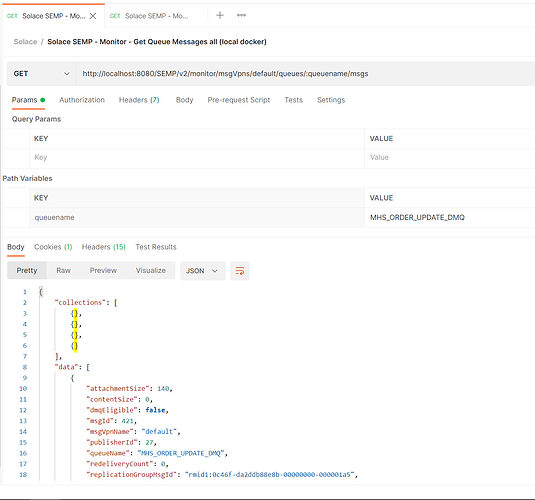This screenshot has width=535, height=500.
Task: Open the response Cookies (1) tab
Action: point(53,247)
